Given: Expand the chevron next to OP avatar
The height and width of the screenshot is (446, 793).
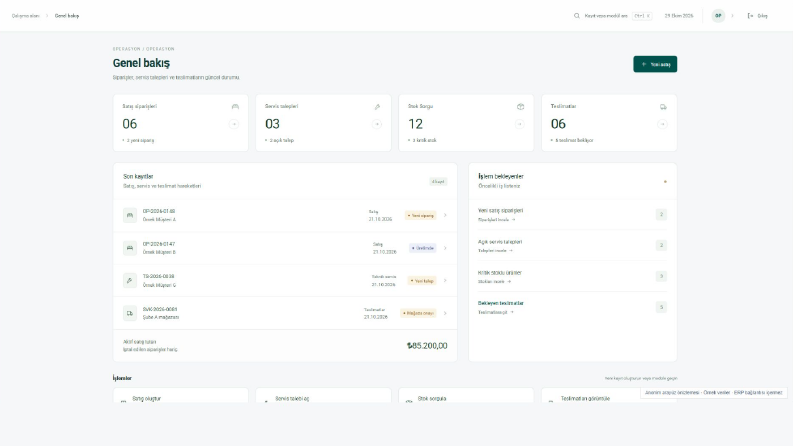Looking at the screenshot, I should click(x=732, y=16).
